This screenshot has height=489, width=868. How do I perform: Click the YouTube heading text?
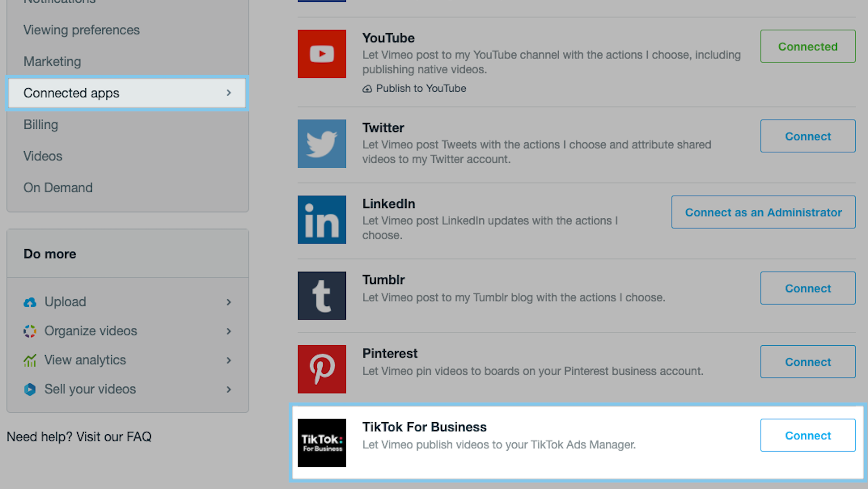tap(388, 38)
